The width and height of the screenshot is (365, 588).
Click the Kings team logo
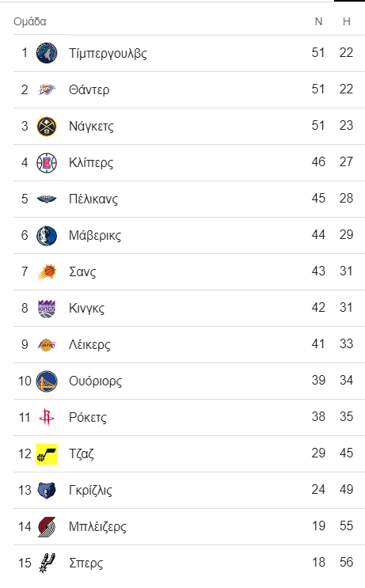pos(47,309)
